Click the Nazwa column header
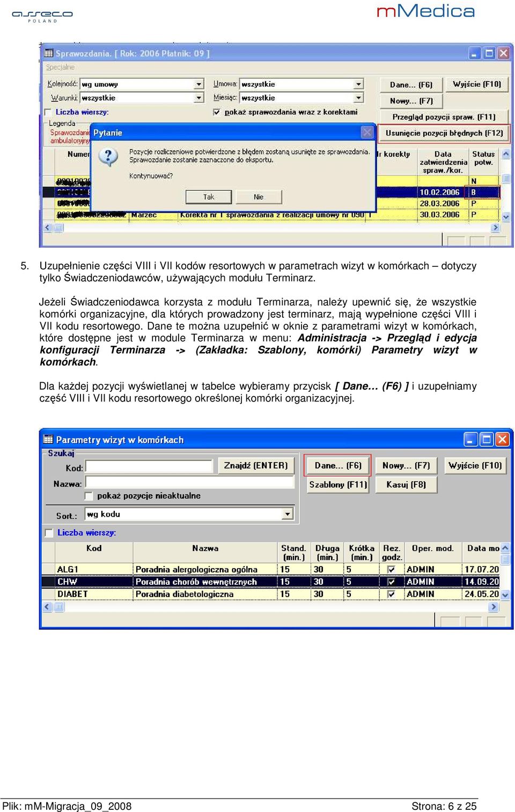The height and width of the screenshot is (812, 515). [x=205, y=552]
